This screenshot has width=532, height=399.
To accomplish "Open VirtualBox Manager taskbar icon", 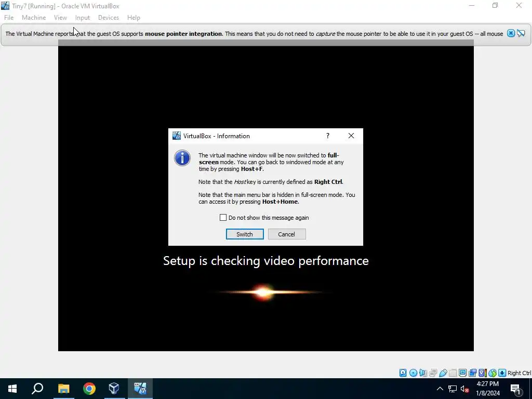I will click(114, 389).
